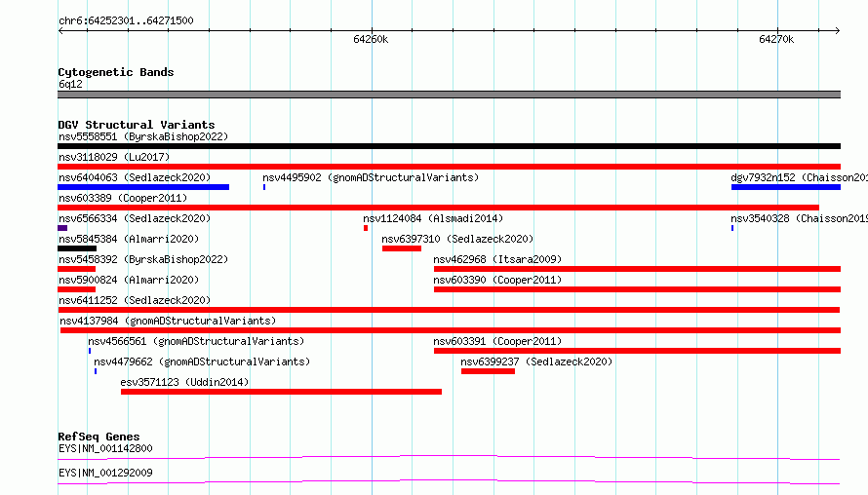
Task: Click the blue bar under nsv6404063
Action: coord(143,187)
